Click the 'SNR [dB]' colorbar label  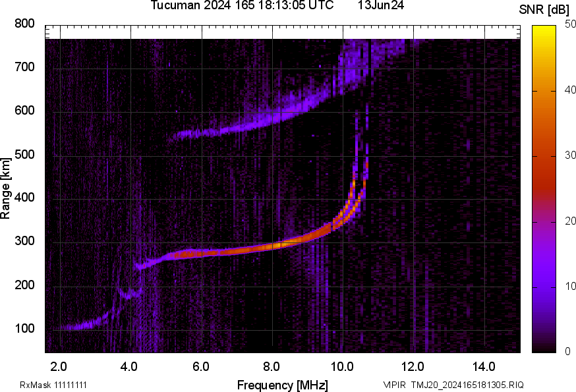(x=544, y=9)
